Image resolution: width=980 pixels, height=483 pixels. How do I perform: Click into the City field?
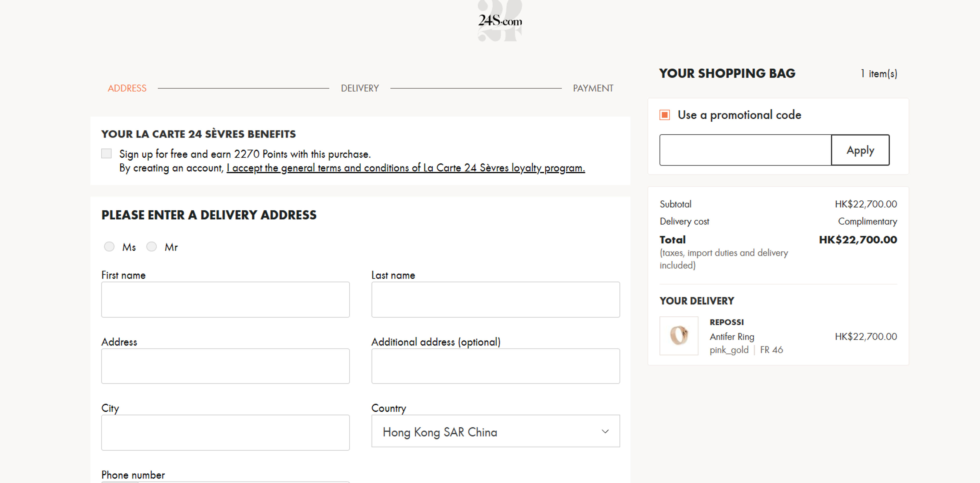pyautogui.click(x=225, y=433)
